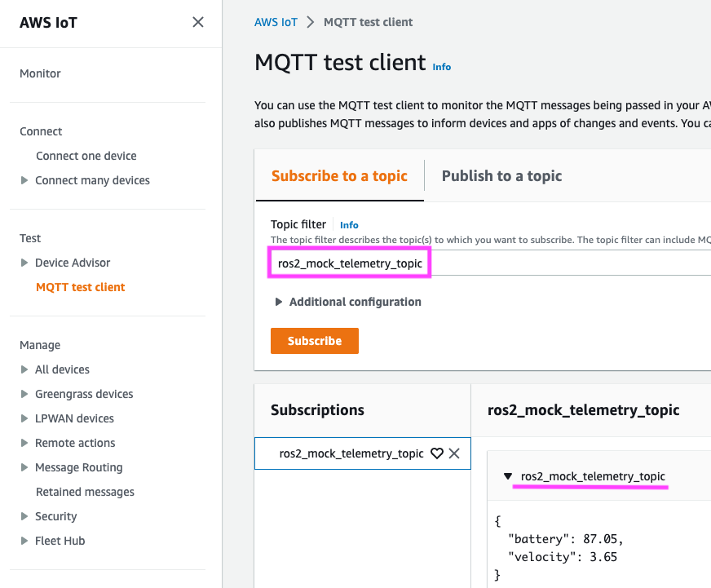The height and width of the screenshot is (588, 711).
Task: Click the orange Subscribe button
Action: 314,341
